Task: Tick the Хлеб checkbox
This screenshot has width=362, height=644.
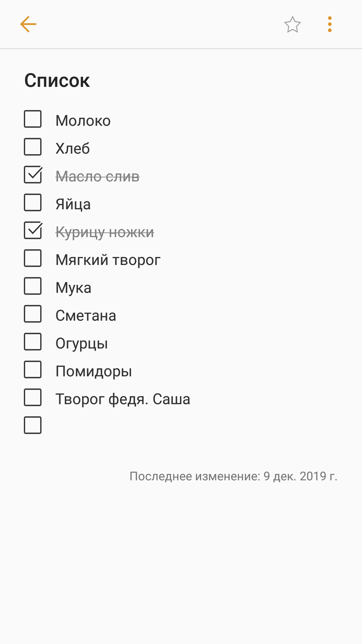Action: click(x=33, y=147)
